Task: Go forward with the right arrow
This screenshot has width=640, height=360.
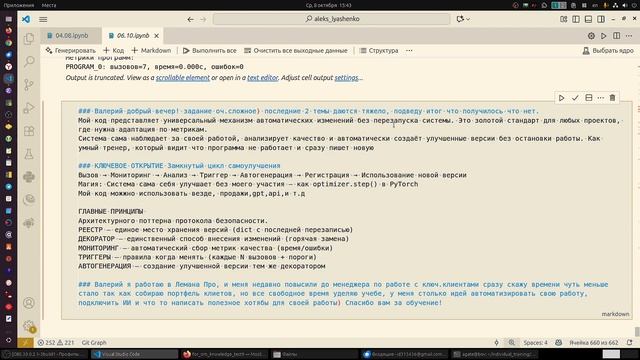Action: pos(203,19)
